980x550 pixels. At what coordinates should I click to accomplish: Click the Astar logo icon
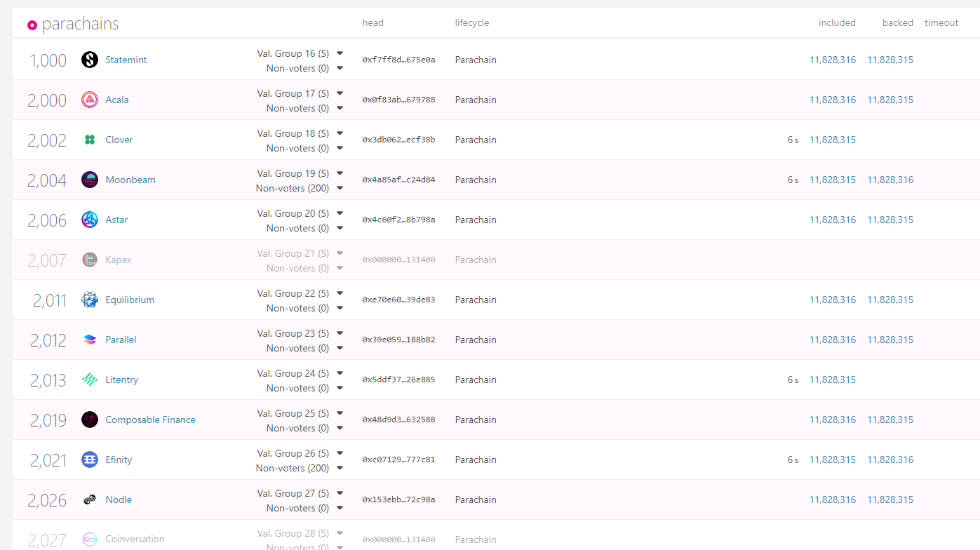coord(89,220)
